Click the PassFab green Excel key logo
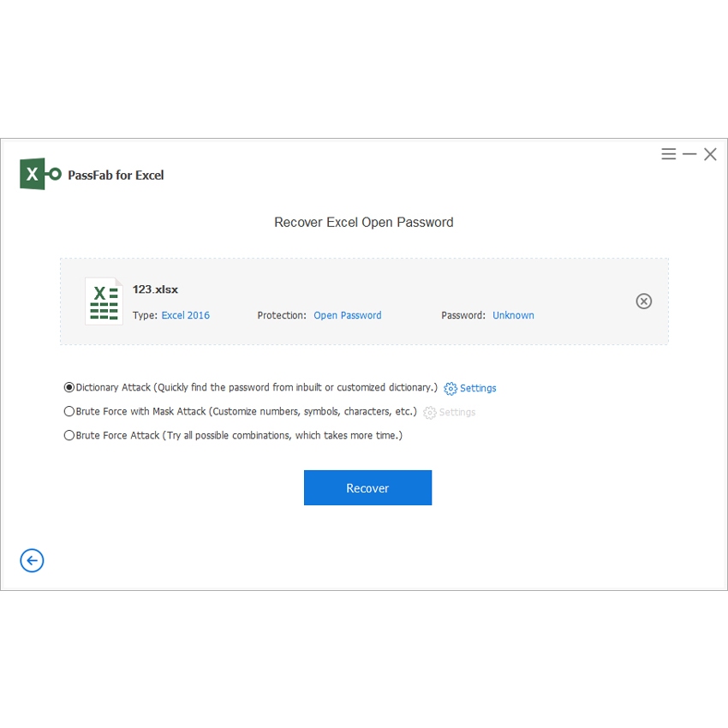Viewport: 728px width, 728px height. (x=39, y=174)
